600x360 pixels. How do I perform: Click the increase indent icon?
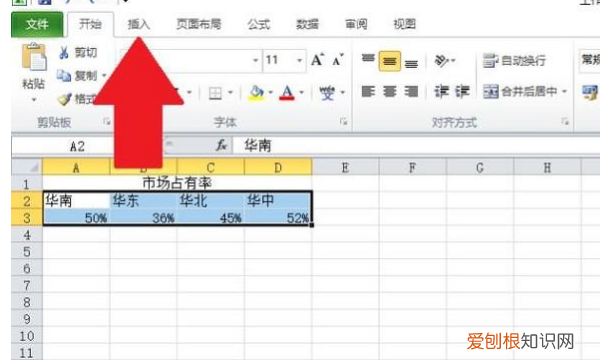point(462,92)
